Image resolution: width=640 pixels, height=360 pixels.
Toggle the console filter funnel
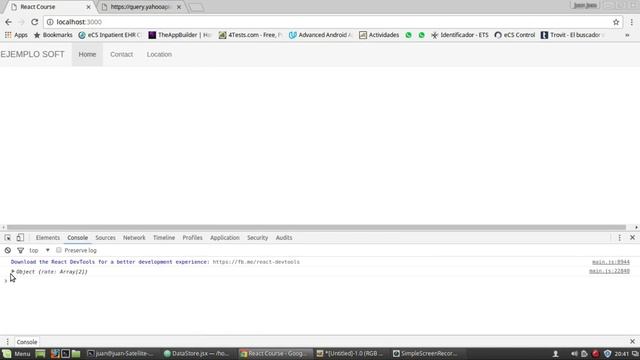click(x=20, y=250)
